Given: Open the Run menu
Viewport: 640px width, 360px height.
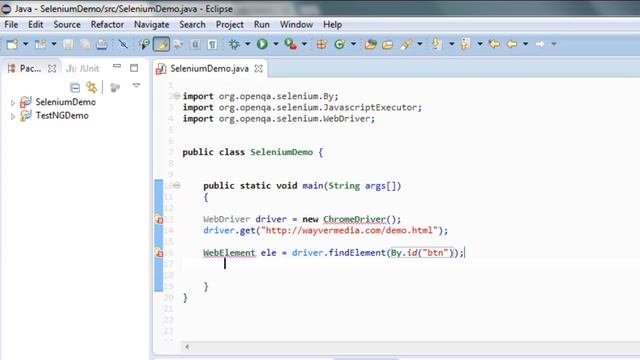Looking at the screenshot, I should [x=262, y=24].
